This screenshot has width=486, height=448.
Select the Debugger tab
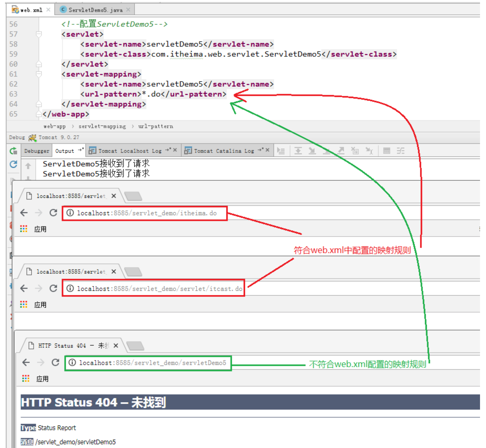click(37, 151)
